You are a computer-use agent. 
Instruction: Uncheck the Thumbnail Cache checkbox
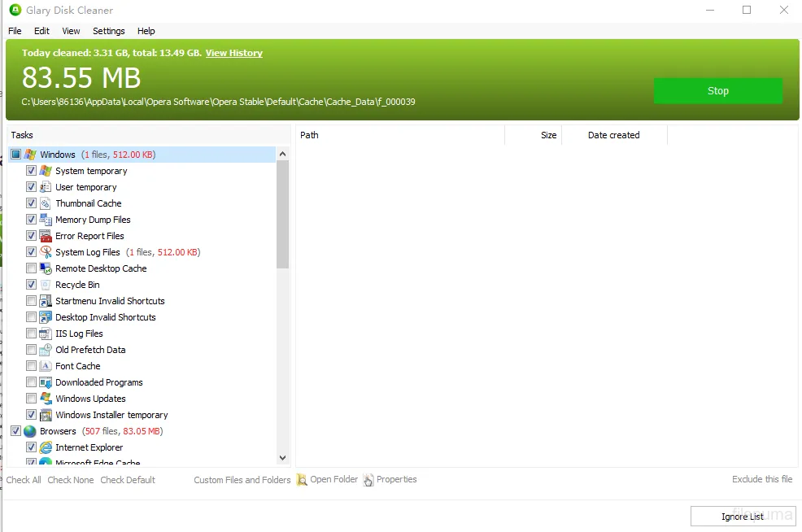coord(31,203)
